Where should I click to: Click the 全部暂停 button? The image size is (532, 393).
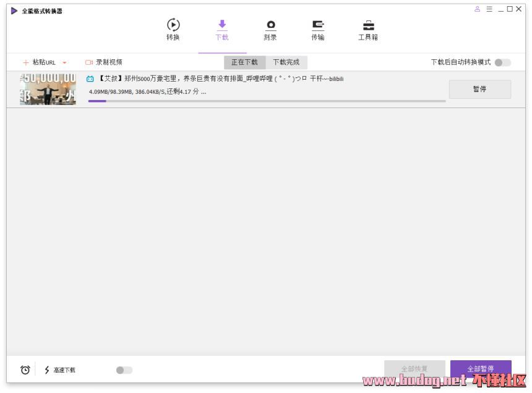[481, 369]
